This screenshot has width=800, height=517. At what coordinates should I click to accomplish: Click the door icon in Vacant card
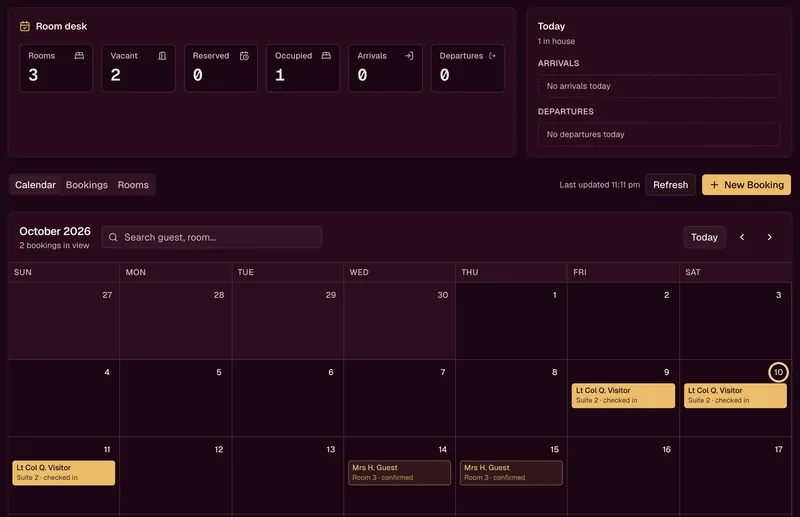(x=162, y=56)
